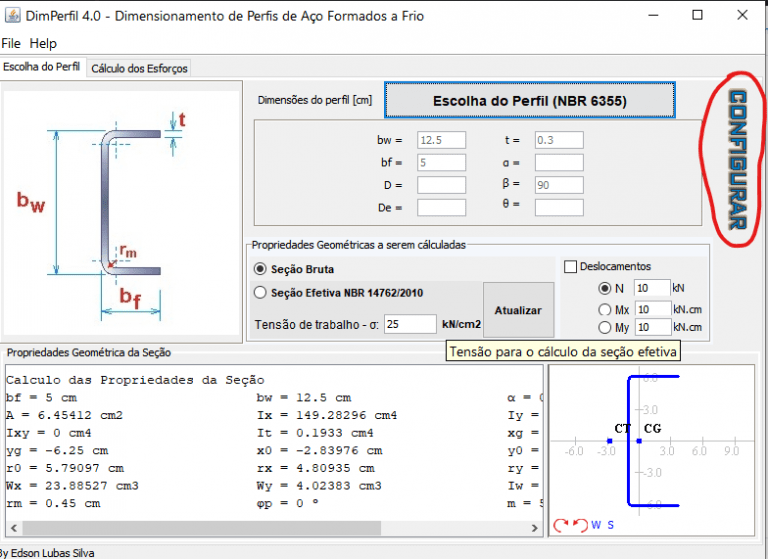Click 'It = 0.1933 cm4' result text

click(x=315, y=433)
